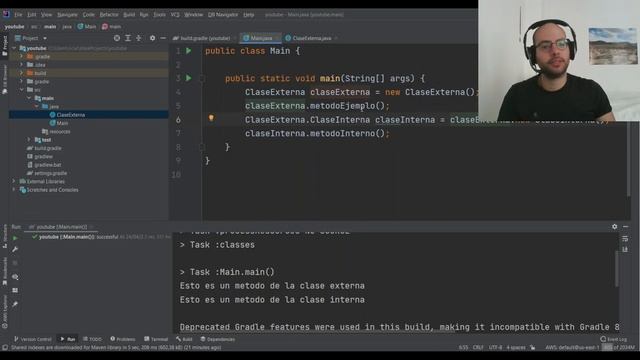Open Terminal tool window
The height and width of the screenshot is (360, 640).
(156, 339)
